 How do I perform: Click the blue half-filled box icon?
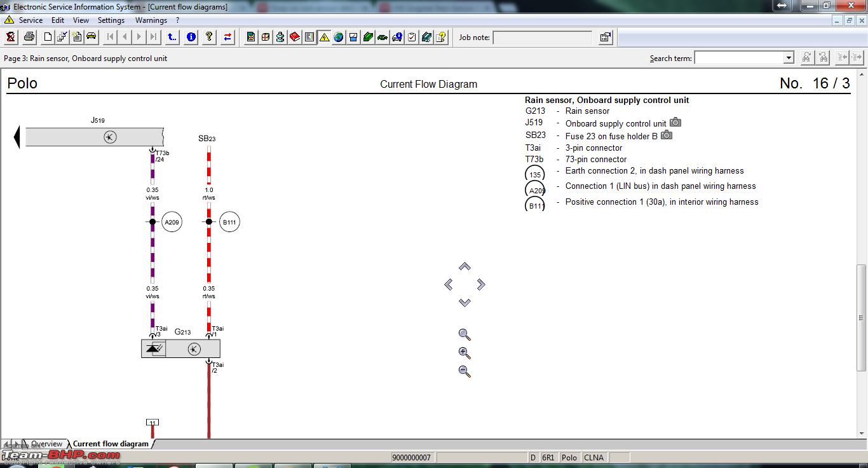click(x=353, y=37)
